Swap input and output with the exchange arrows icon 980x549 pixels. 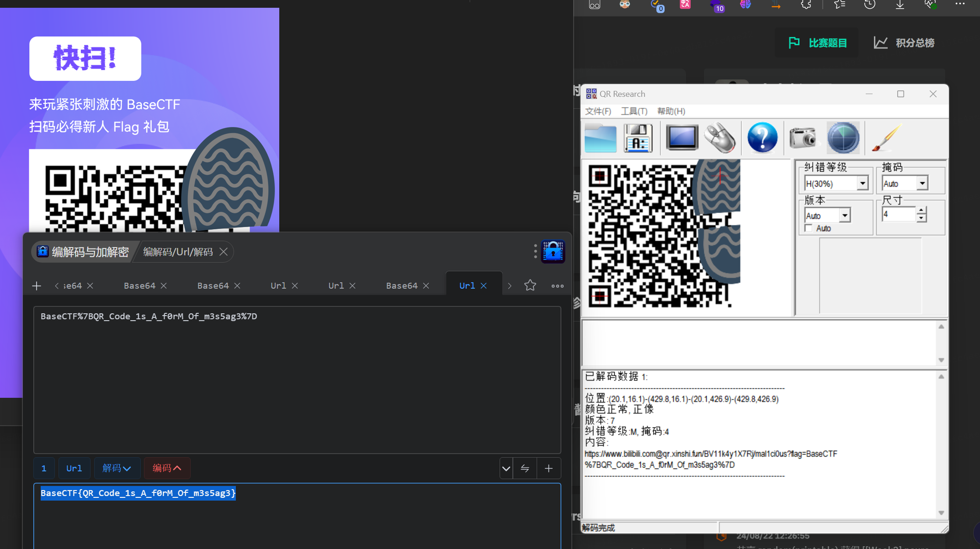[525, 468]
